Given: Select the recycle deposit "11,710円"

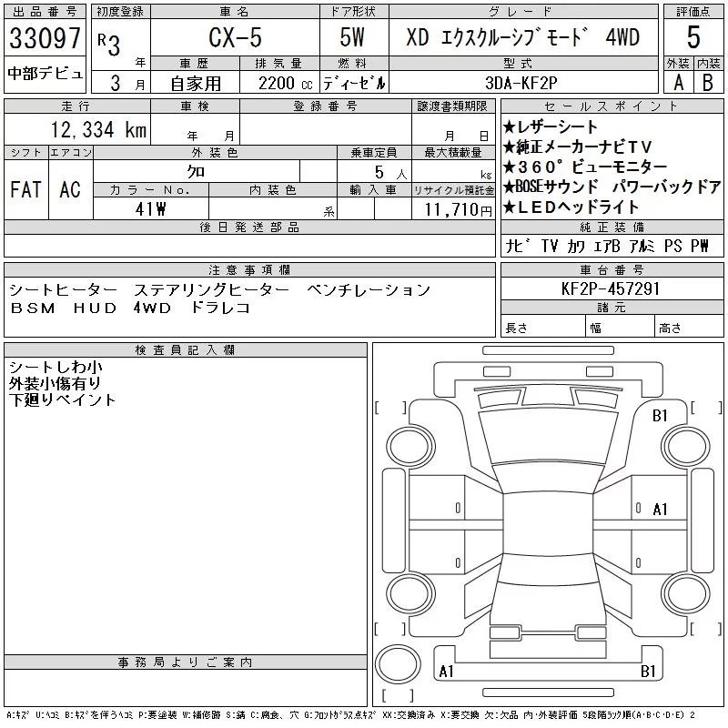Looking at the screenshot, I should [x=458, y=210].
